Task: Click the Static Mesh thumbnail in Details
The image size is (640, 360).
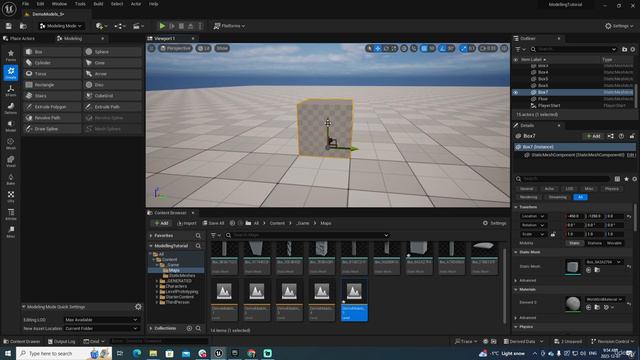Action: click(573, 267)
